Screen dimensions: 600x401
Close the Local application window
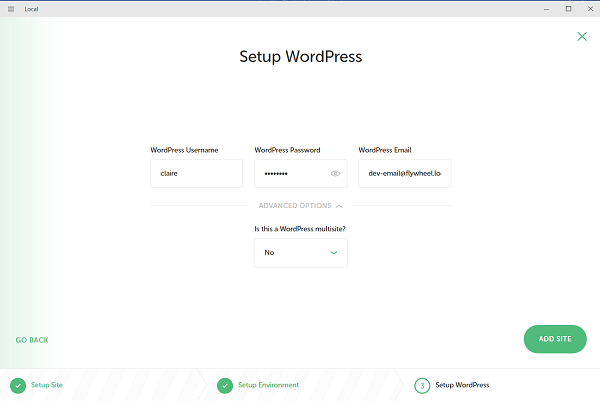pos(590,9)
